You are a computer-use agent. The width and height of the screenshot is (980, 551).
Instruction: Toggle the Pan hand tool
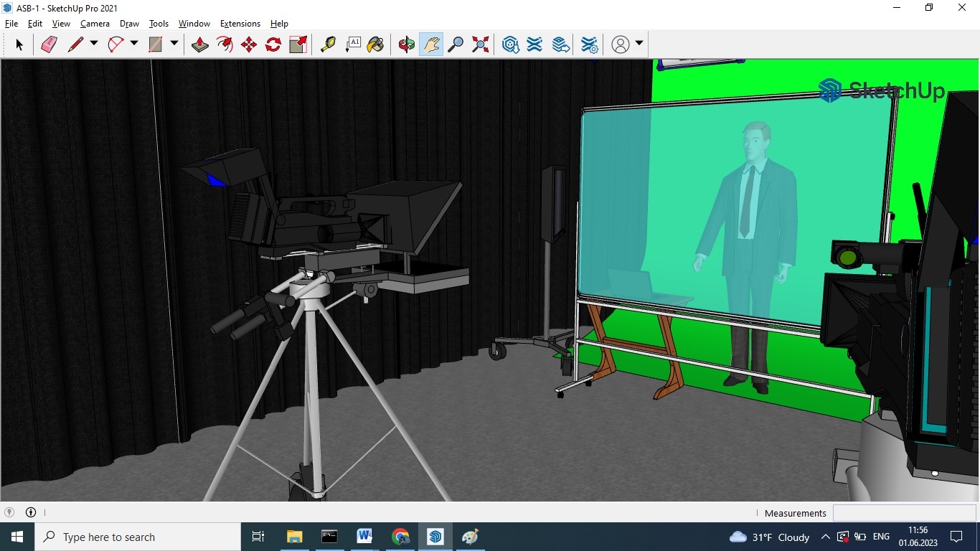pyautogui.click(x=431, y=44)
